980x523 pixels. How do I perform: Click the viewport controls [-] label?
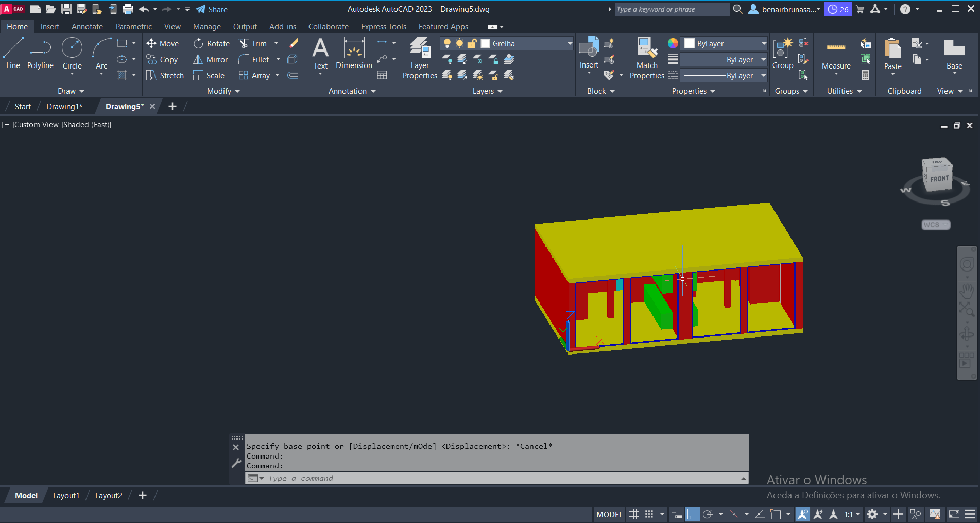(6, 125)
